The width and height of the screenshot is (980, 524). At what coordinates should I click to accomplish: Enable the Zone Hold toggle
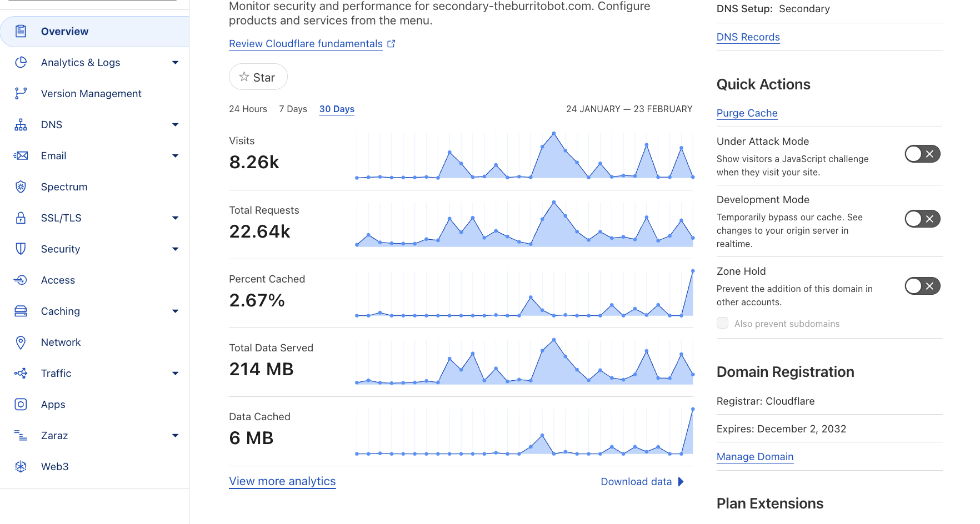pyautogui.click(x=922, y=286)
